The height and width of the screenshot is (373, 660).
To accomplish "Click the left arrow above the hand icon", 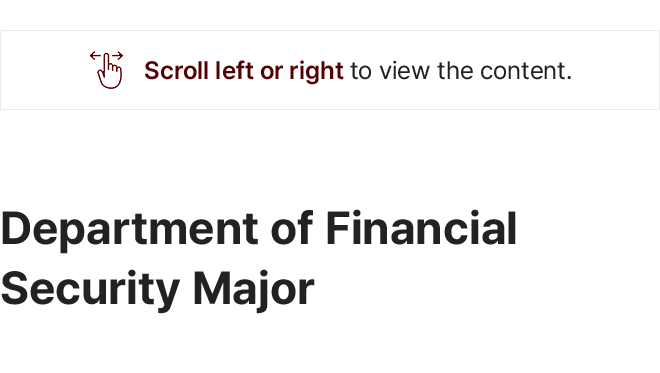I will 96,55.
